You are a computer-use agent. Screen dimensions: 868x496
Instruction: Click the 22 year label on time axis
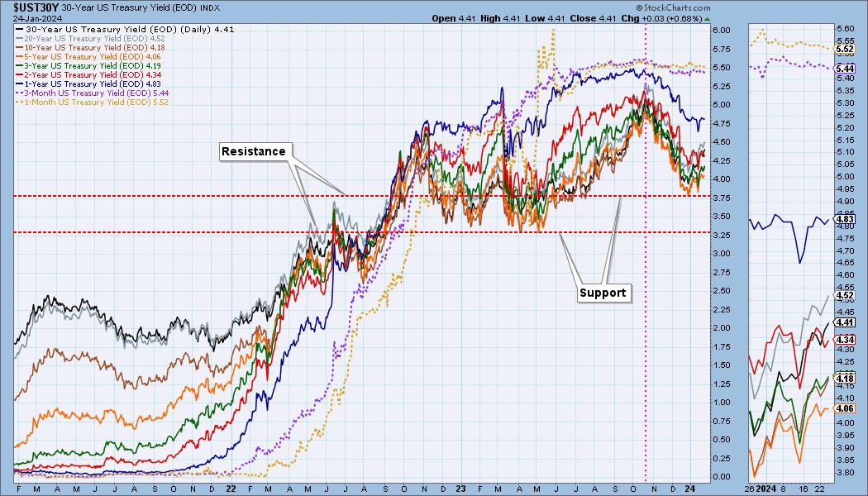(x=231, y=489)
